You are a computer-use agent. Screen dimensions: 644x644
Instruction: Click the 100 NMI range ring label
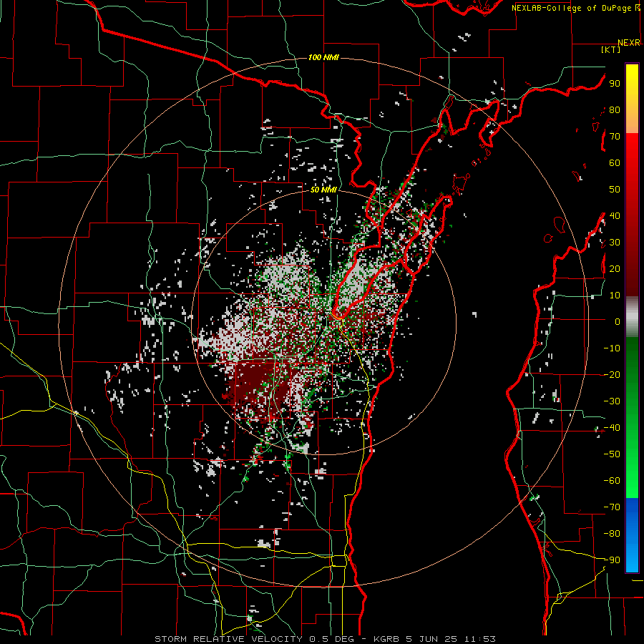click(x=323, y=57)
